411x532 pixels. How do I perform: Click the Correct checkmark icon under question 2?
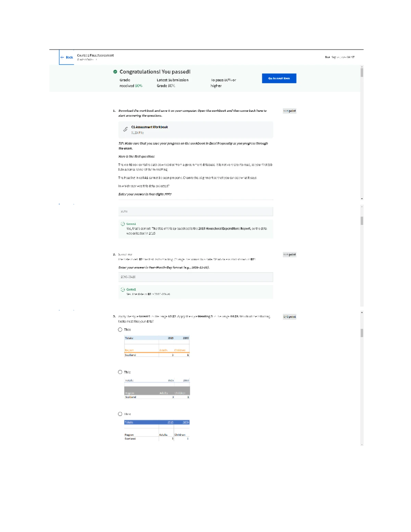tap(123, 289)
